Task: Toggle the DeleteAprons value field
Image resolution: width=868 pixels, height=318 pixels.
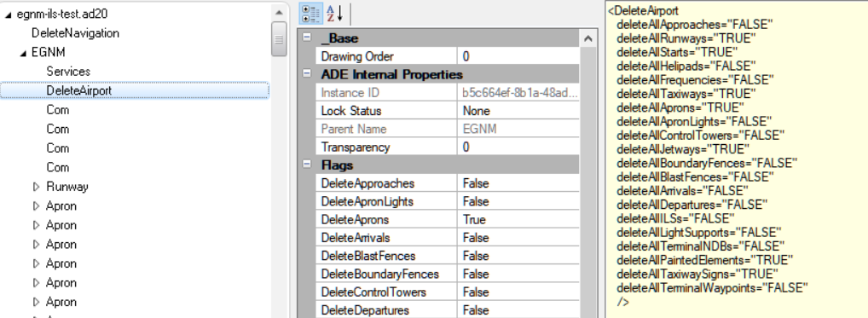Action: (x=520, y=220)
